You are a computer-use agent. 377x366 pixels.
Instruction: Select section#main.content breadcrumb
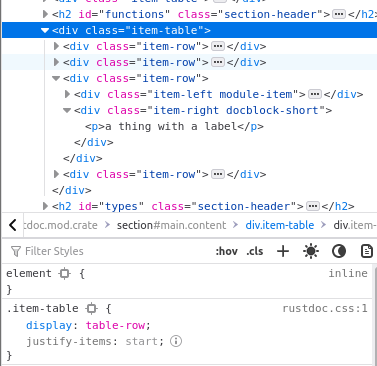pyautogui.click(x=171, y=225)
